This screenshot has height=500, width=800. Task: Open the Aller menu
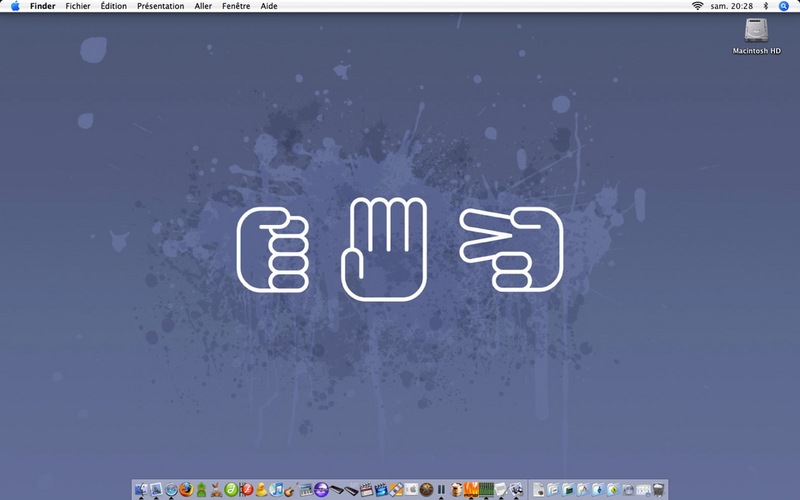[203, 6]
